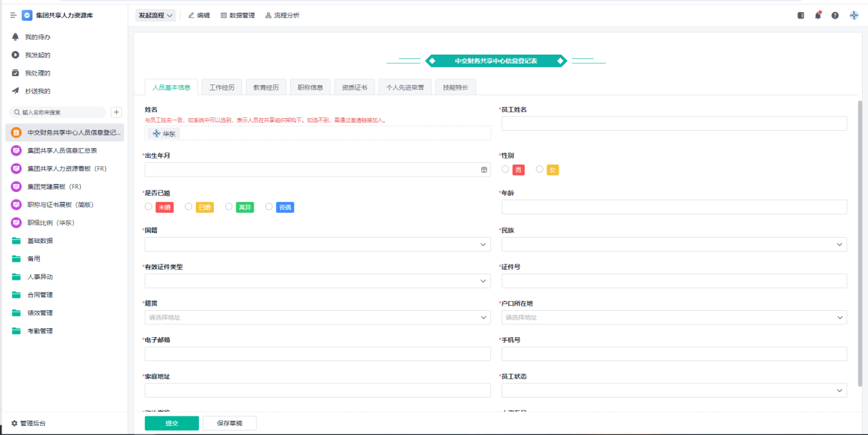
Task: Expand the 发起流程 dropdown
Action: click(156, 15)
